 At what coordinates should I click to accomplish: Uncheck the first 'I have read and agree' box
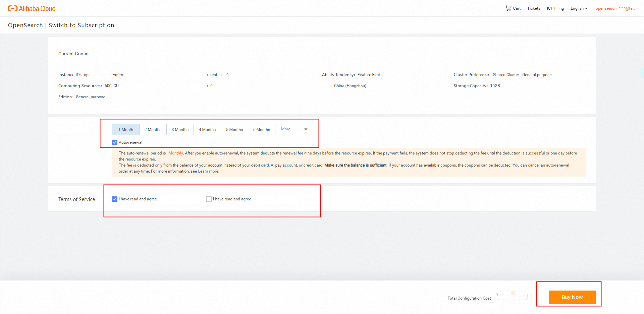(x=115, y=199)
